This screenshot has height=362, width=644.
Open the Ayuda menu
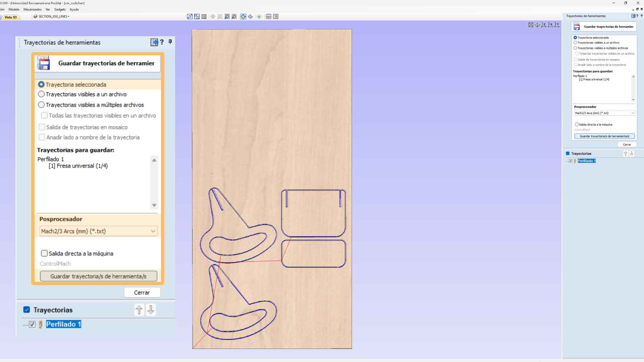click(74, 9)
